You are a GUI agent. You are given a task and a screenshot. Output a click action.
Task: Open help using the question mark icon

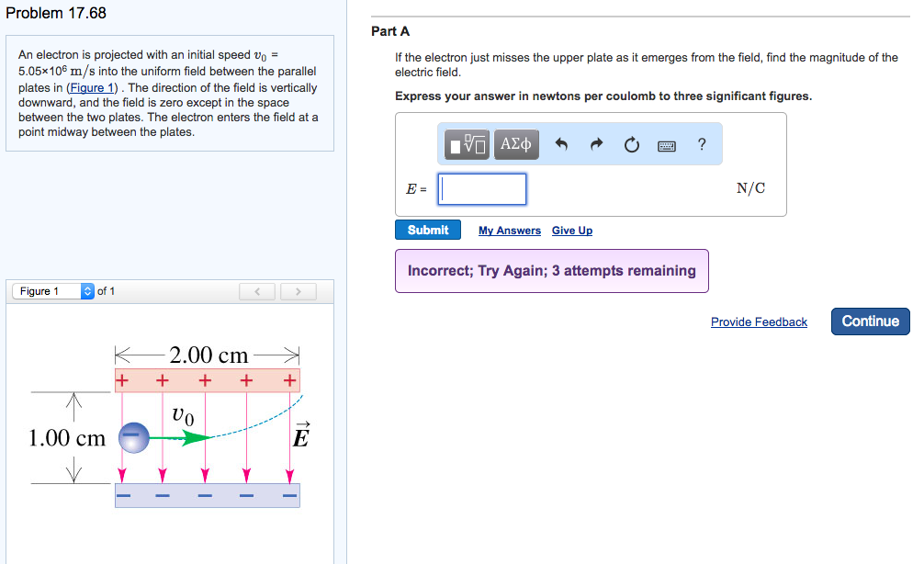point(701,144)
